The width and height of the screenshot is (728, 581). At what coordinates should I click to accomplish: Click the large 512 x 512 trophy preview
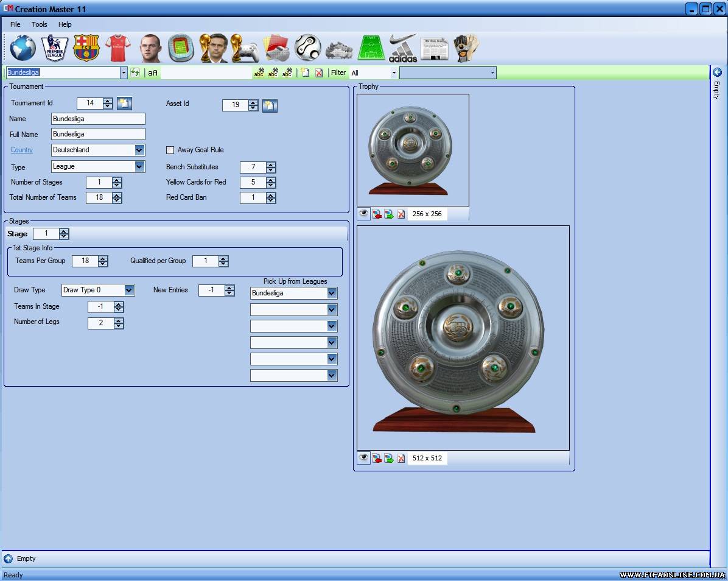point(463,338)
